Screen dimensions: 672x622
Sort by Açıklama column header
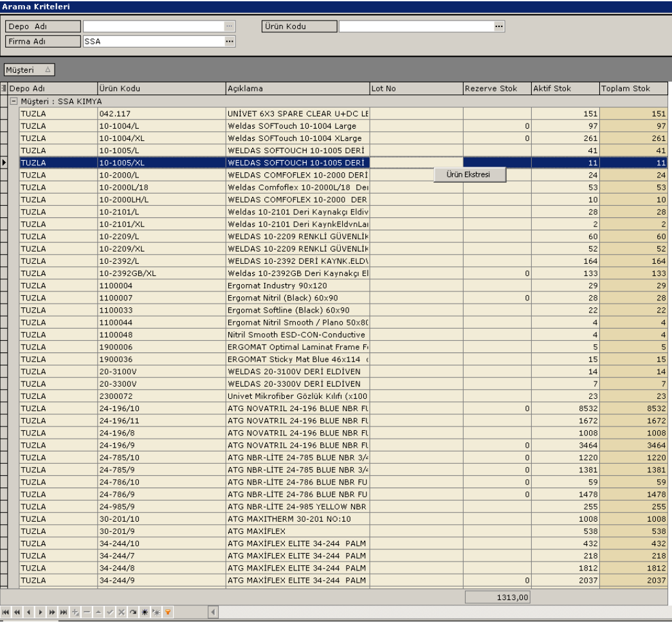298,88
